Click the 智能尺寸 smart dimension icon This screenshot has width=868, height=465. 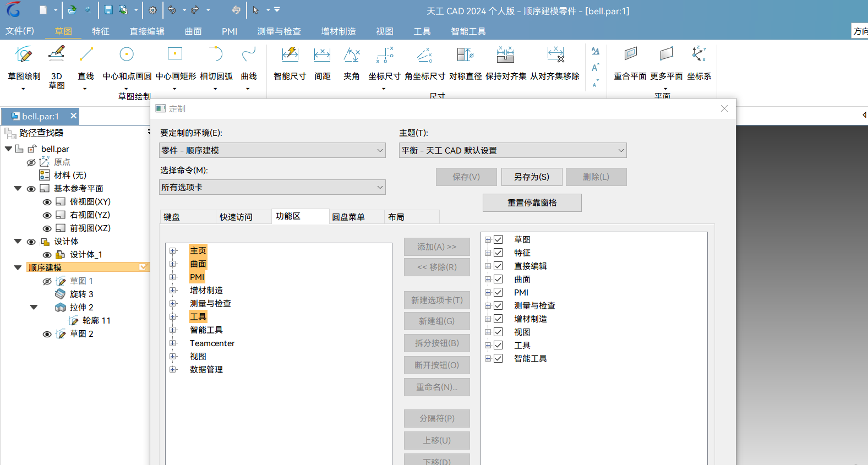tap(290, 54)
